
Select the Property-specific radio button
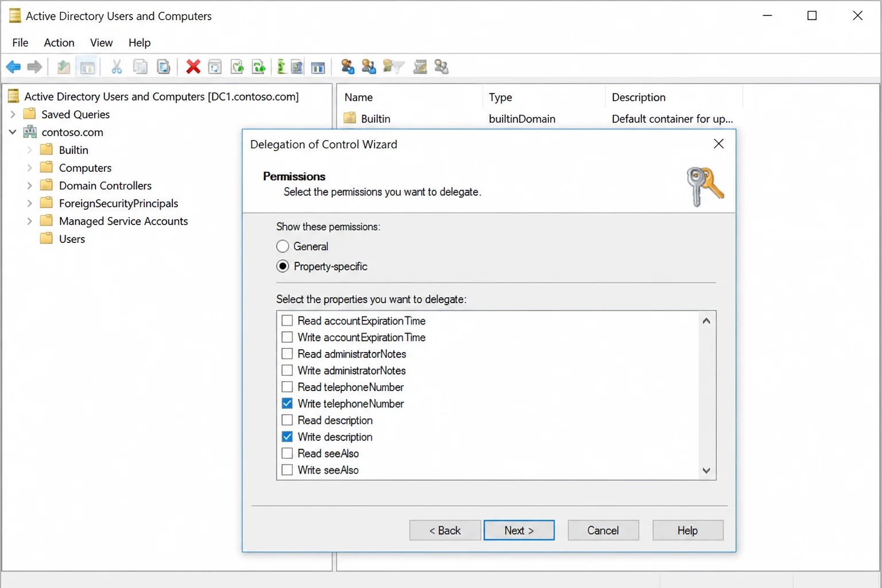283,266
